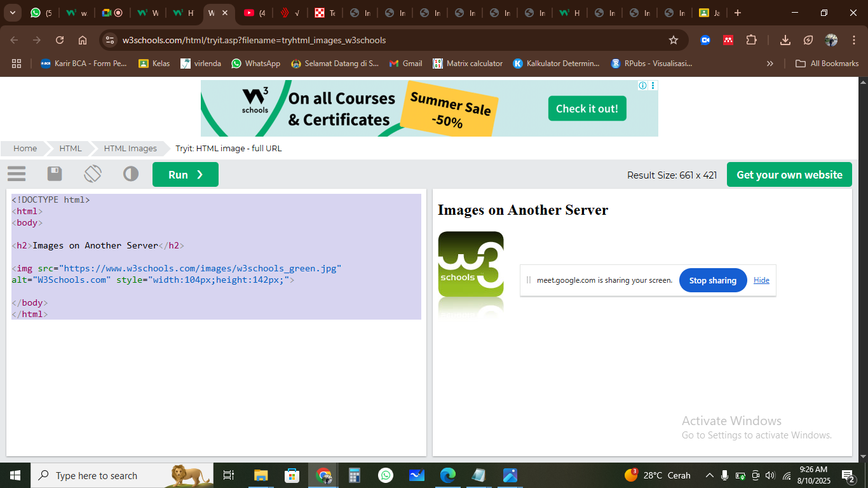The height and width of the screenshot is (488, 868).
Task: Show hidden system tray icons
Action: pos(710,475)
